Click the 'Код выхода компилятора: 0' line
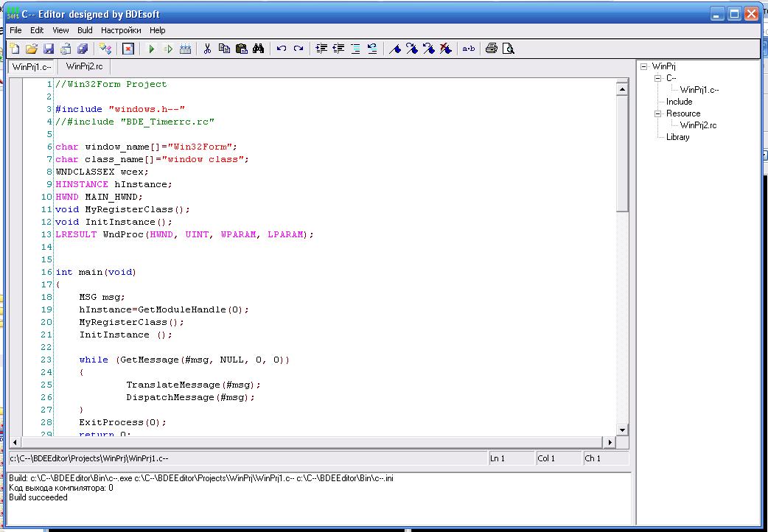 [x=60, y=488]
